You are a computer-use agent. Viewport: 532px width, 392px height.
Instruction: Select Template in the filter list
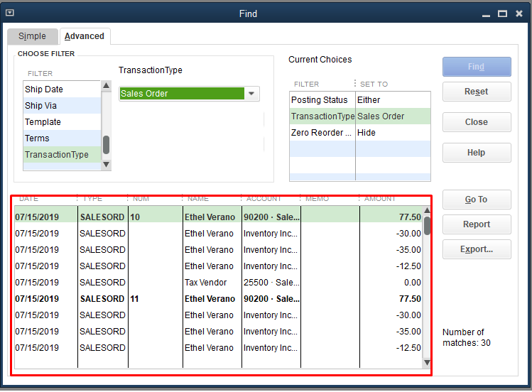(62, 121)
